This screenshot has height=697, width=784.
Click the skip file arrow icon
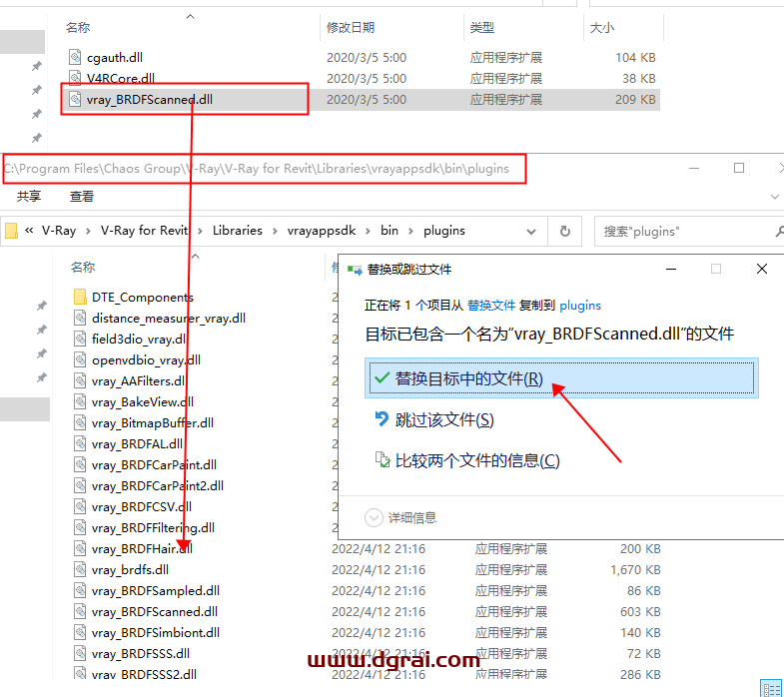(x=381, y=419)
